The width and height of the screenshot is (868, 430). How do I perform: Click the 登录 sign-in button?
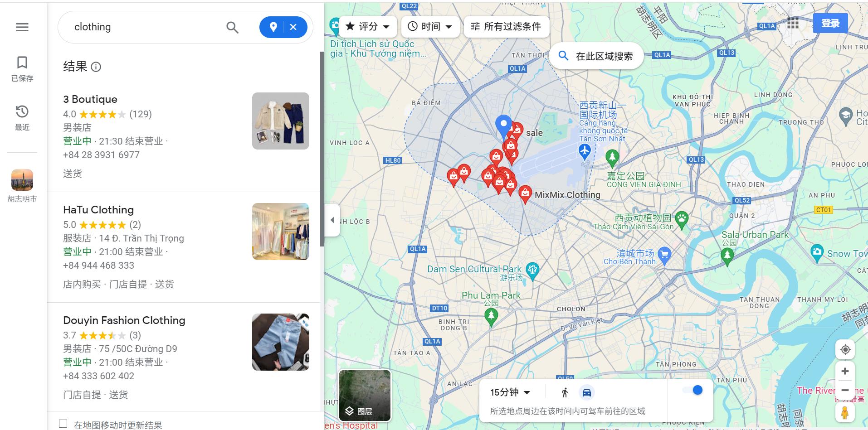click(831, 23)
